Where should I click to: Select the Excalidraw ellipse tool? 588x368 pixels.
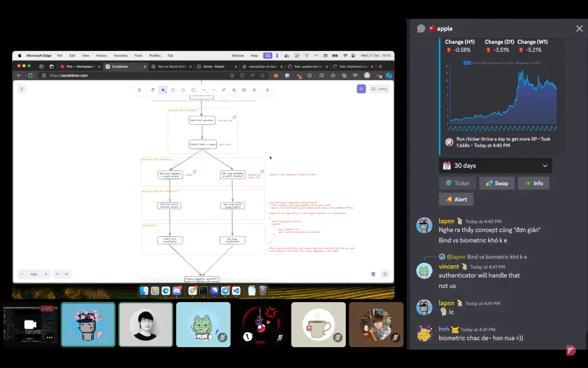193,90
